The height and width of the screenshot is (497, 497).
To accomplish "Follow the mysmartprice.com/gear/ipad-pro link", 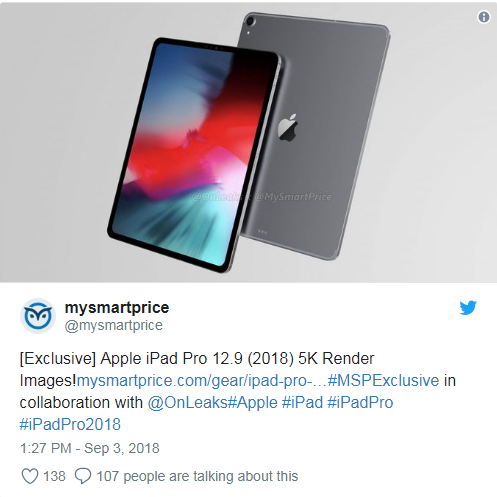I will (202, 380).
